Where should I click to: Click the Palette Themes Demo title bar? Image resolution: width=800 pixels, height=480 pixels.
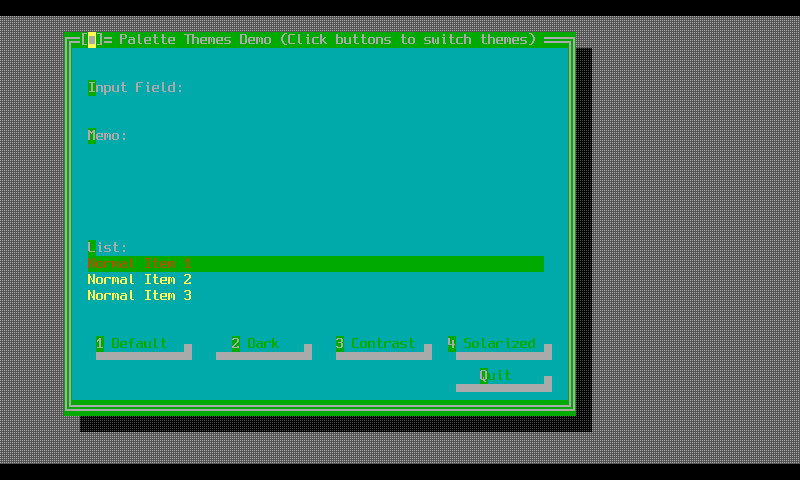320,39
